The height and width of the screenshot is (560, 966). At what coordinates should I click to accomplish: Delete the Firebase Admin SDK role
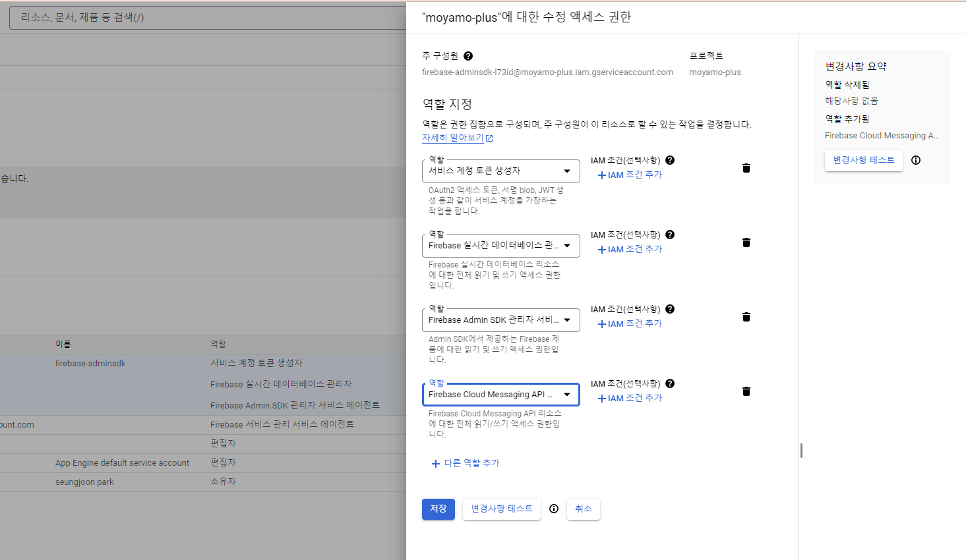(746, 317)
